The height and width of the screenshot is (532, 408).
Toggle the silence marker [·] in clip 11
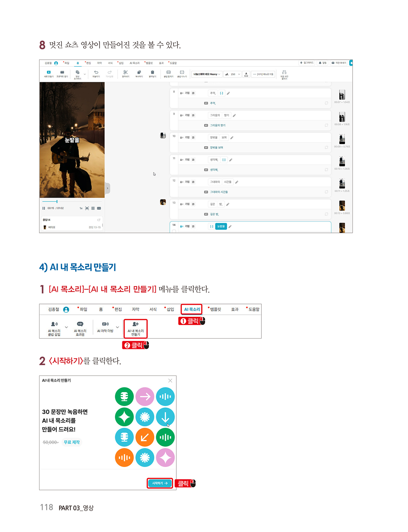coord(224,160)
